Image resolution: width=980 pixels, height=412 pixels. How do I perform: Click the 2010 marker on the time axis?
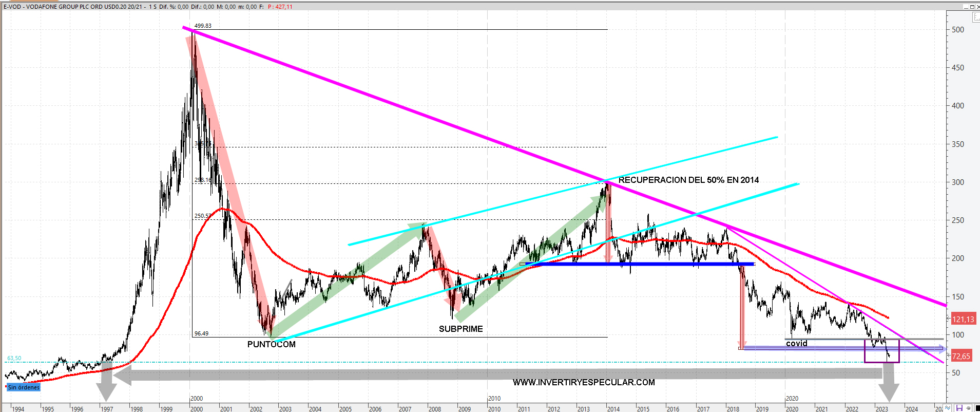[x=494, y=398]
